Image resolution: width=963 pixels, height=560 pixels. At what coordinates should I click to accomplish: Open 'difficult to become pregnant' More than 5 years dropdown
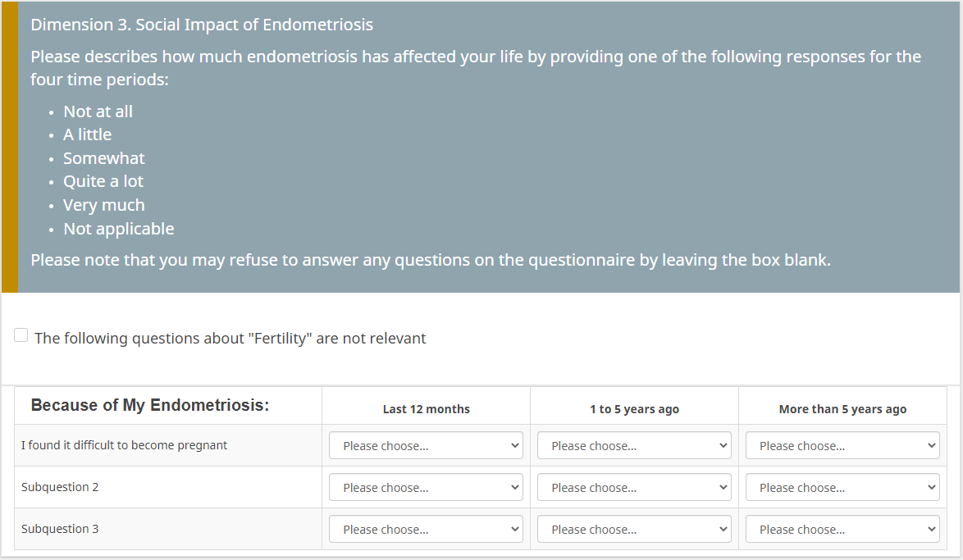tap(842, 446)
